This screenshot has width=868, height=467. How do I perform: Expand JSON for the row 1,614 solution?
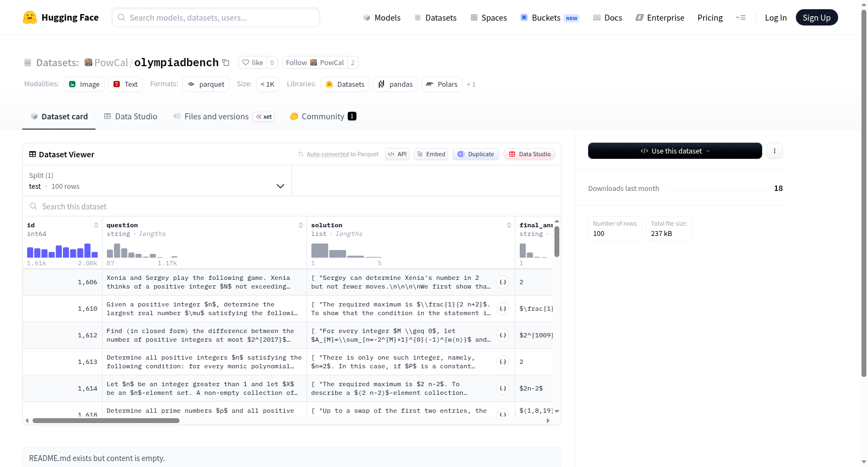[x=503, y=388]
